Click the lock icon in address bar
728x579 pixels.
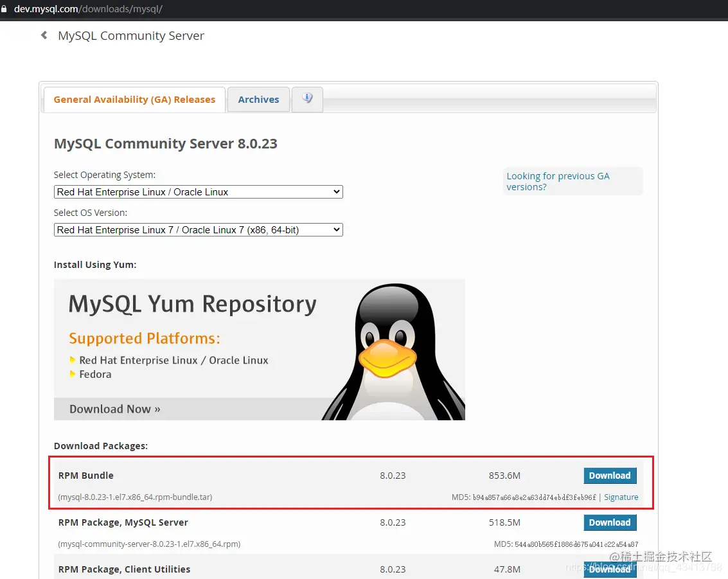pos(4,9)
